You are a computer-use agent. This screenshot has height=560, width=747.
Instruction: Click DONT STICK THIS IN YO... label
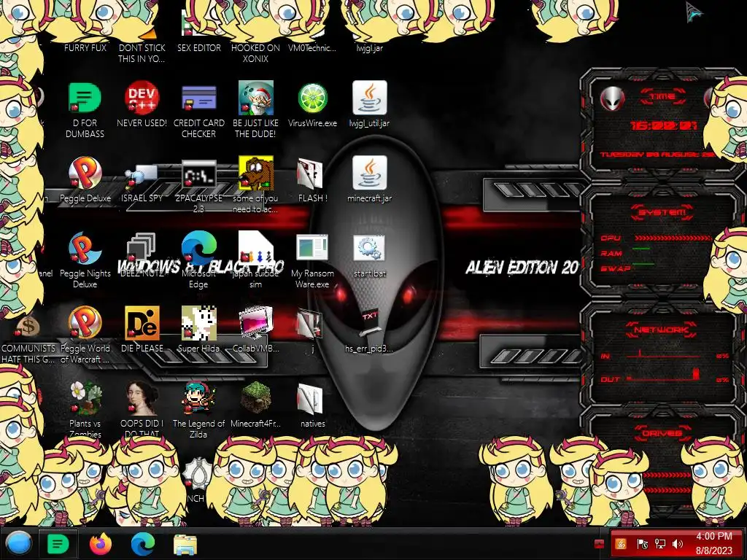tap(142, 53)
